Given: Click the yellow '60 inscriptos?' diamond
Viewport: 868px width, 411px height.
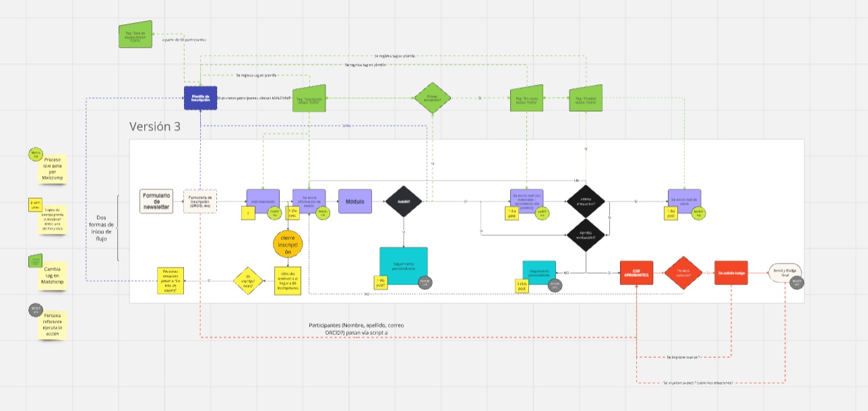Looking at the screenshot, I should pyautogui.click(x=249, y=279).
